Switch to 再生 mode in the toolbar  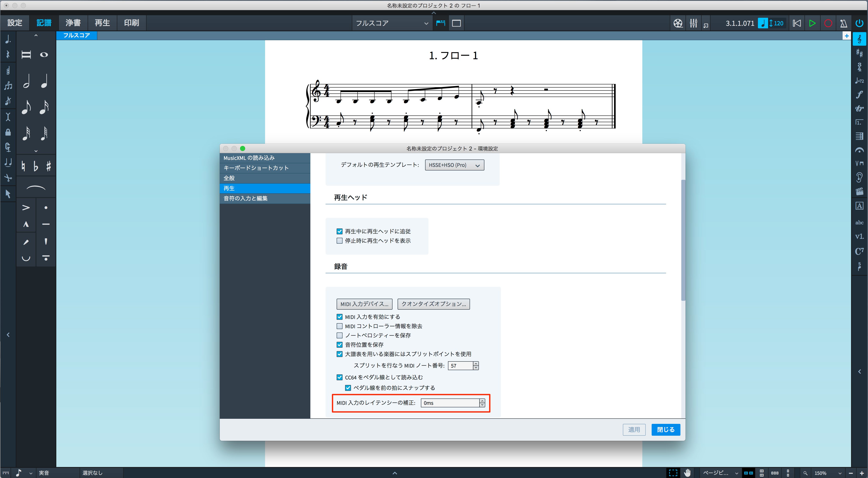tap(102, 23)
